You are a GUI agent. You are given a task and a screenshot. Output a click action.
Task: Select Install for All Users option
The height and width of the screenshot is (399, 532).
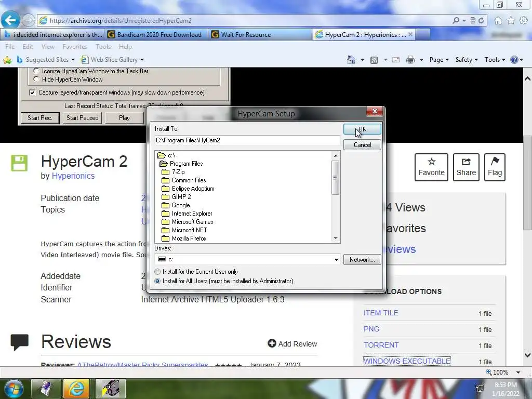157,281
